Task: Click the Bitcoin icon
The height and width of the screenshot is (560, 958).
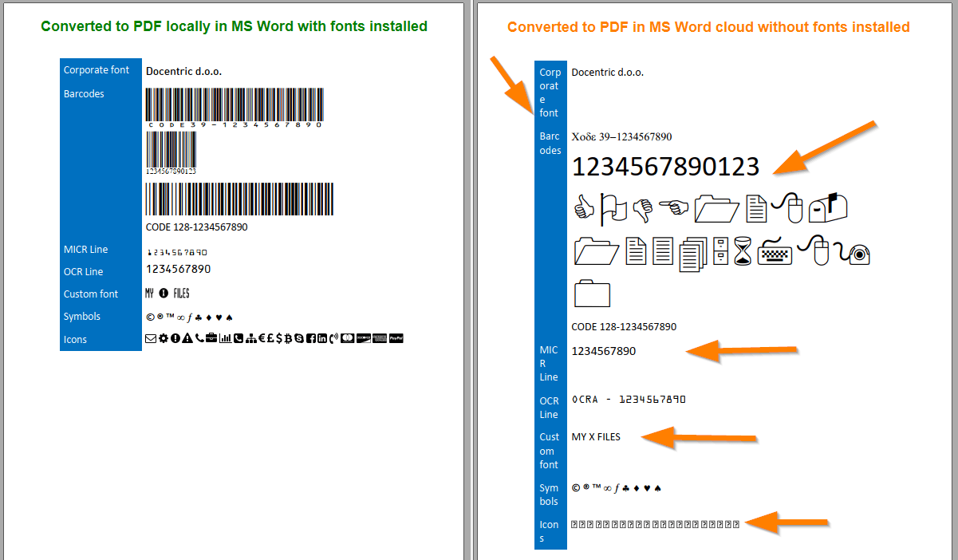Action: [x=287, y=338]
